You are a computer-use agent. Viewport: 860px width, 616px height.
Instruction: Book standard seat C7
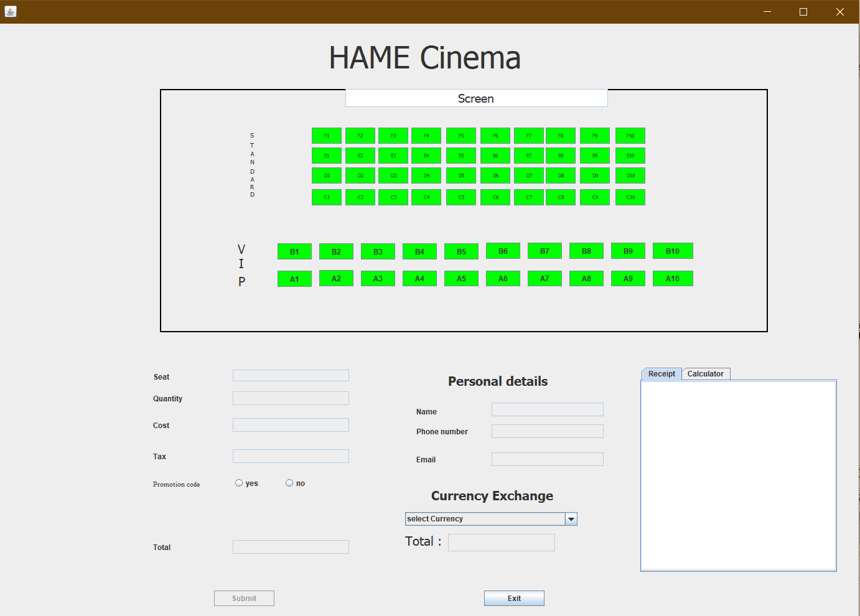click(529, 197)
